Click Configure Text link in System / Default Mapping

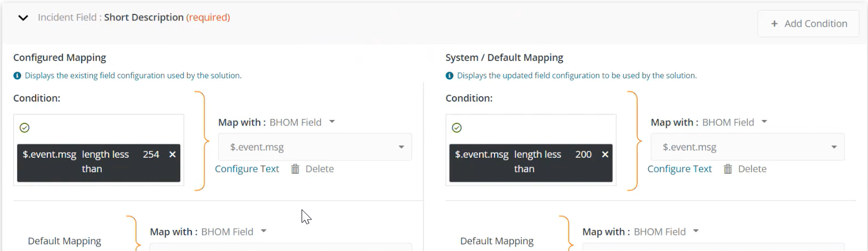pyautogui.click(x=679, y=169)
